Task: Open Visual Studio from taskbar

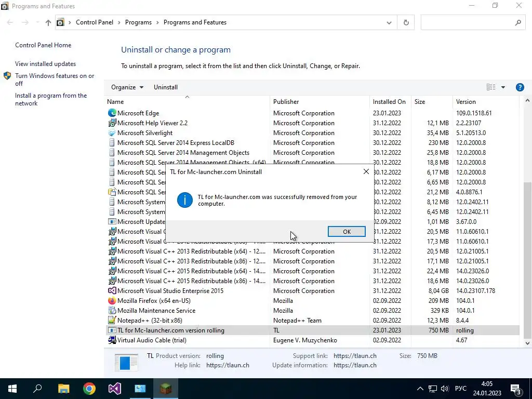Action: (115, 389)
